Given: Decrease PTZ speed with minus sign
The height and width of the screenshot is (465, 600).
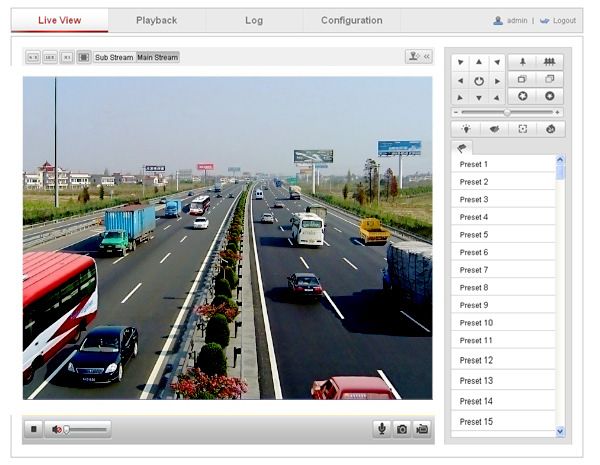Looking at the screenshot, I should (x=456, y=113).
